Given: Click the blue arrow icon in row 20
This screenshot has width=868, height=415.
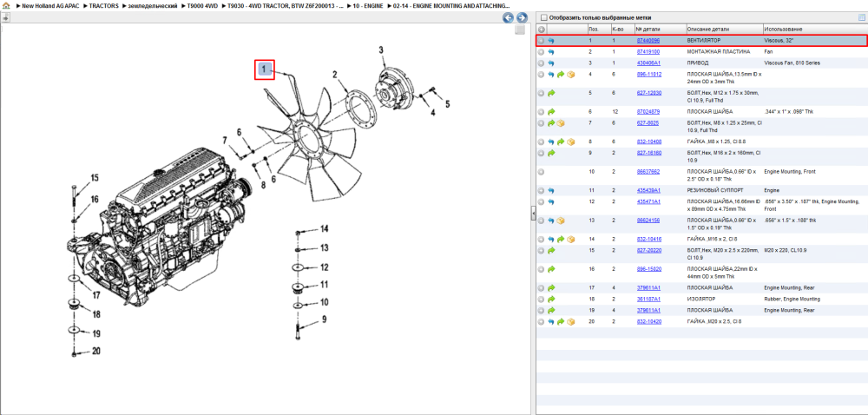Looking at the screenshot, I should 551,321.
